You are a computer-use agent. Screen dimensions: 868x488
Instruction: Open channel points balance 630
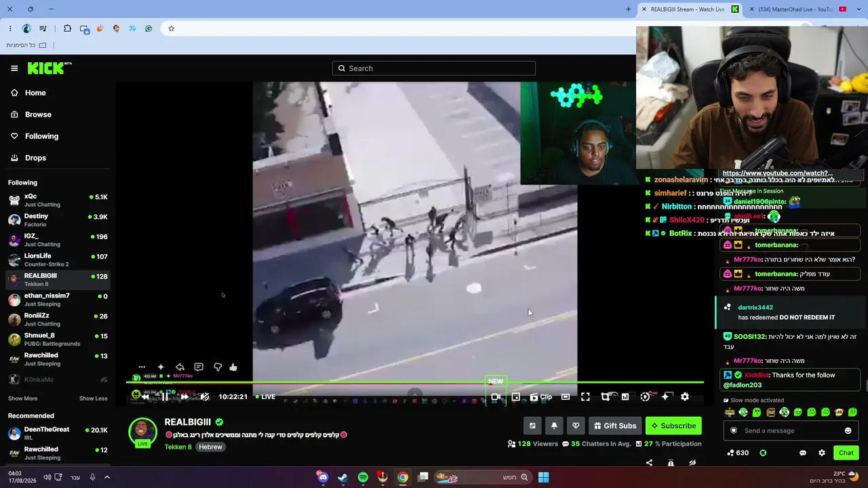pos(737,453)
